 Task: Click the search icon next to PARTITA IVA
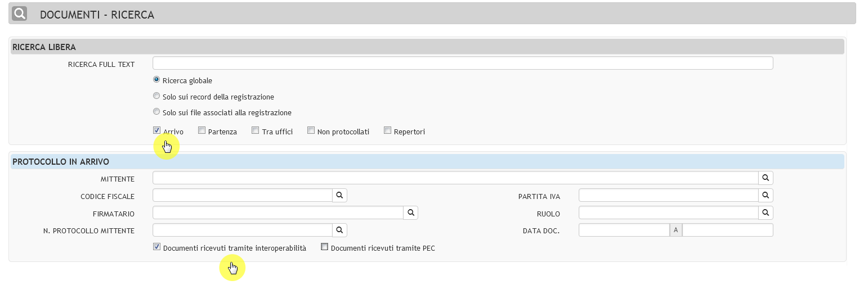click(766, 195)
